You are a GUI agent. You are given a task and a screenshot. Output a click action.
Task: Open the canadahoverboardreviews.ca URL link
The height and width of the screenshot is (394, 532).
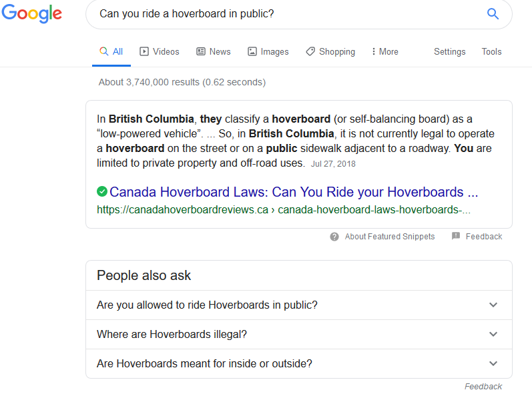(x=283, y=210)
